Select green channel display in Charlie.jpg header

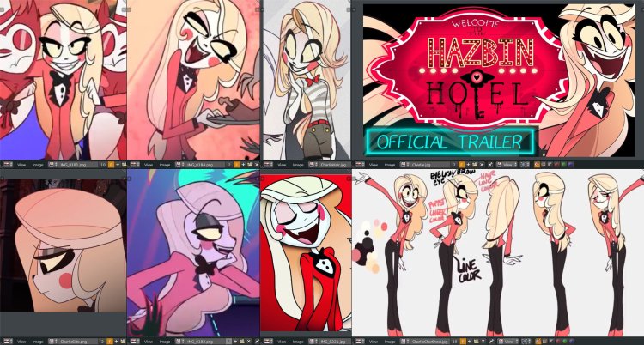[x=564, y=164]
